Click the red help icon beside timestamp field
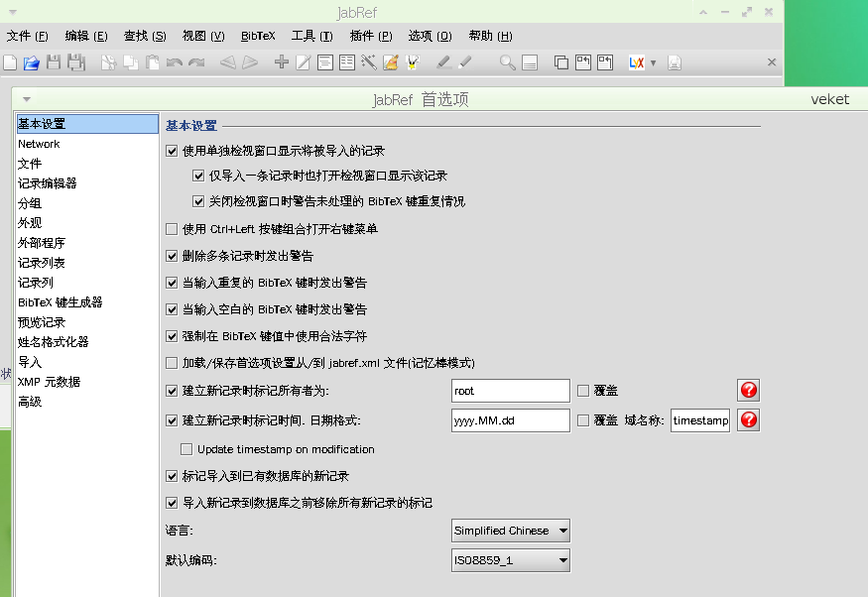This screenshot has height=597, width=868. point(748,419)
